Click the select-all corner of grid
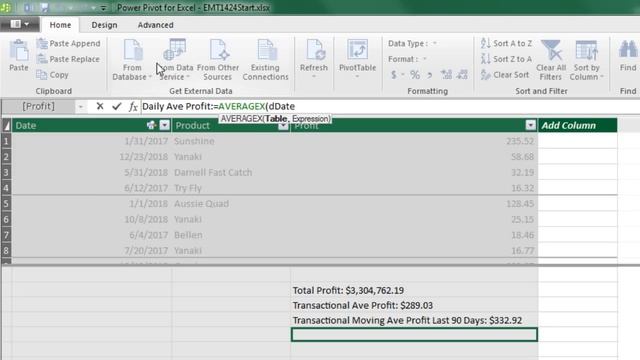The height and width of the screenshot is (360, 640). [6, 125]
